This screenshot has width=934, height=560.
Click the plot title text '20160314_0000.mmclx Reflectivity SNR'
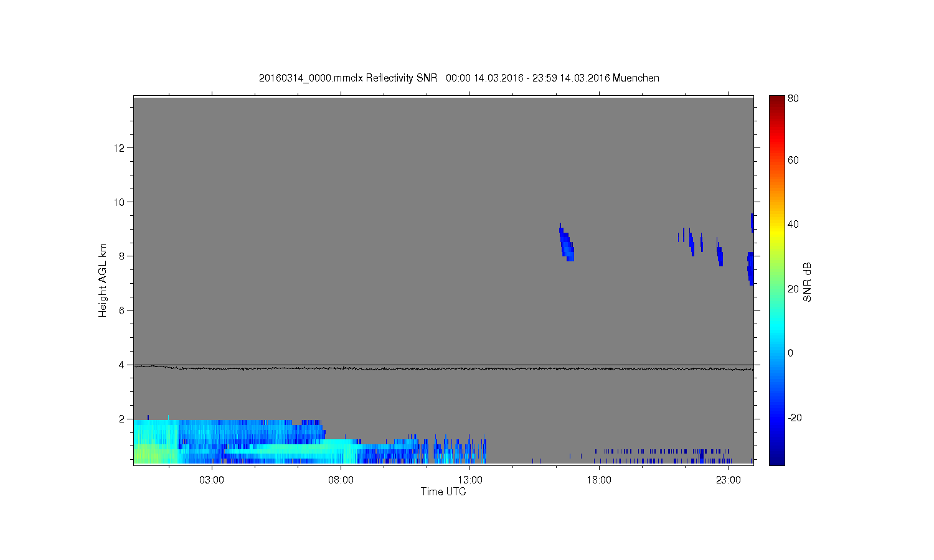point(348,78)
